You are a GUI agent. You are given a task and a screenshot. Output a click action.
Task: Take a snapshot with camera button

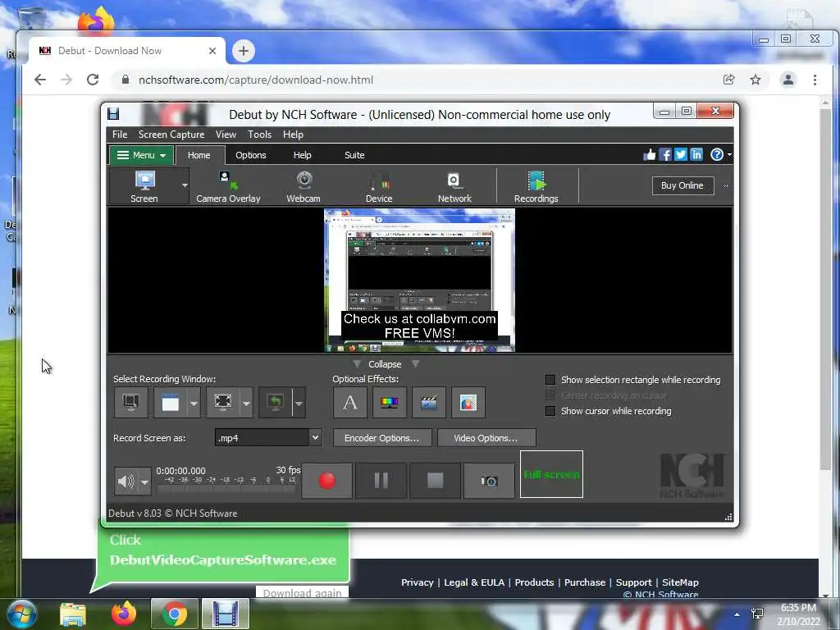coord(489,481)
